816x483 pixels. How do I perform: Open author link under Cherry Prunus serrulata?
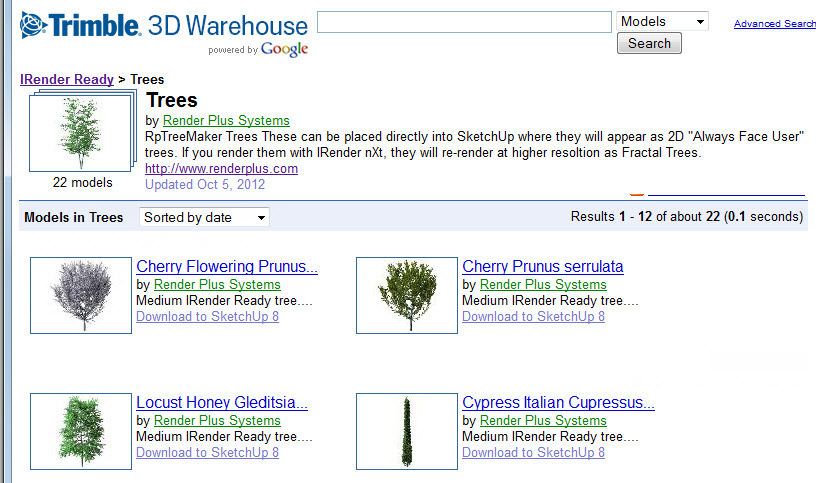[543, 284]
